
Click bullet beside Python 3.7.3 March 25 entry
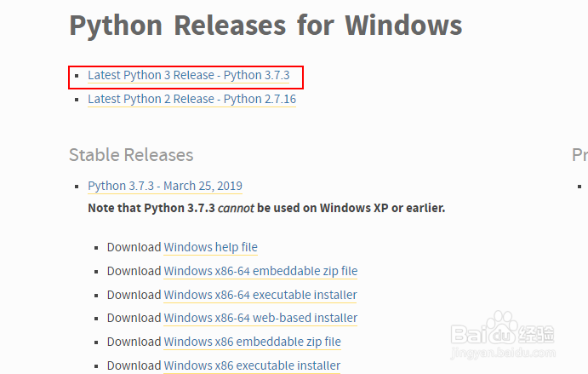pos(75,186)
